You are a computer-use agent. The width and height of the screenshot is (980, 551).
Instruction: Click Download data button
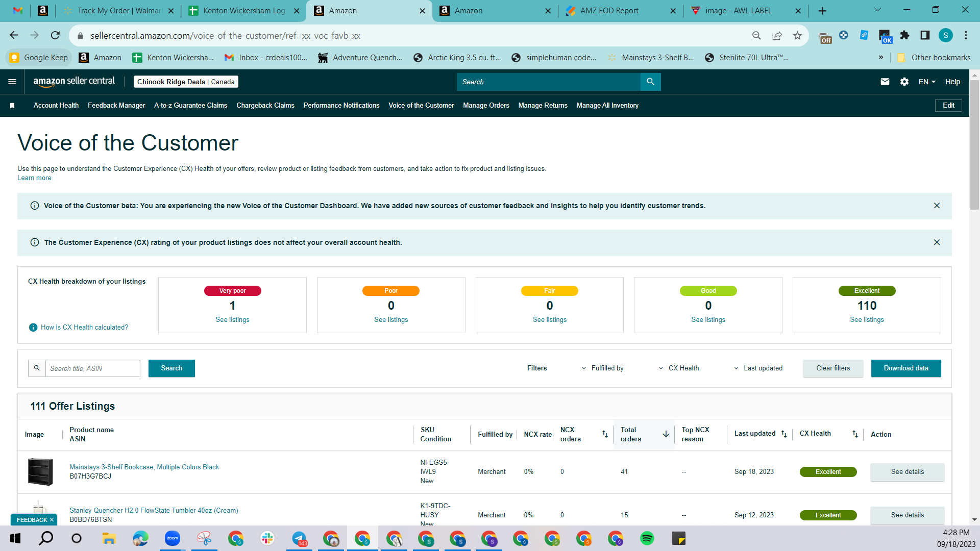click(x=906, y=368)
